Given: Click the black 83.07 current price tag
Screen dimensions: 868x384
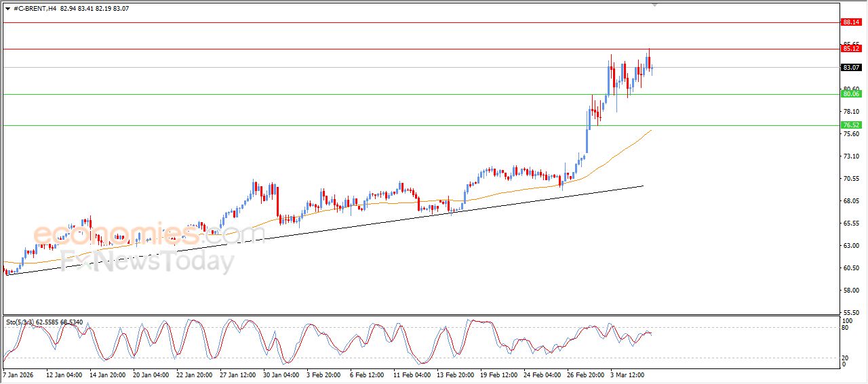Looking at the screenshot, I should pos(851,68).
